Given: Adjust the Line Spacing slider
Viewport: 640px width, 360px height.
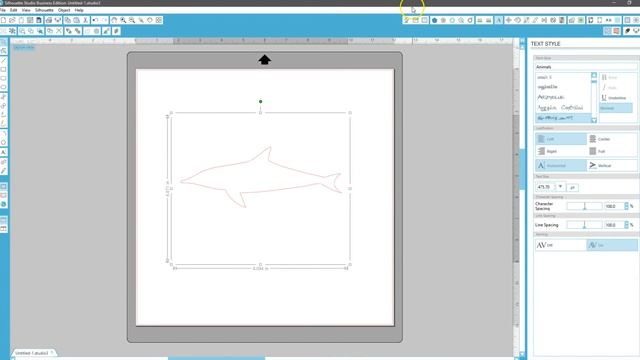Looking at the screenshot, I should (x=584, y=225).
